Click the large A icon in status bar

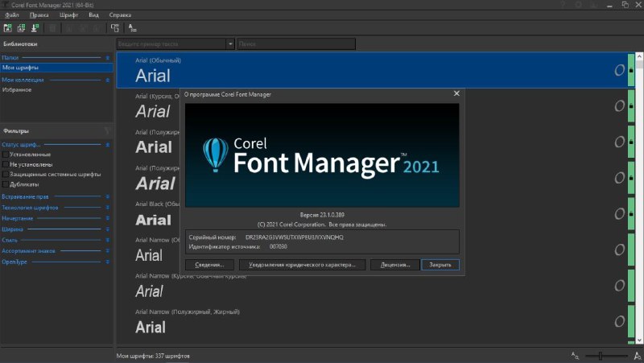tap(638, 356)
